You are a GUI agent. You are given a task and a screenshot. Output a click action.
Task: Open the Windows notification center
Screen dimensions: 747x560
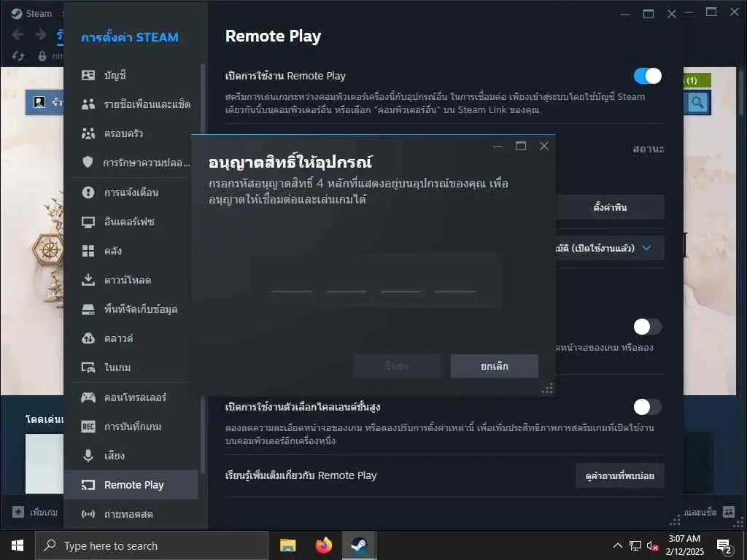(x=724, y=547)
